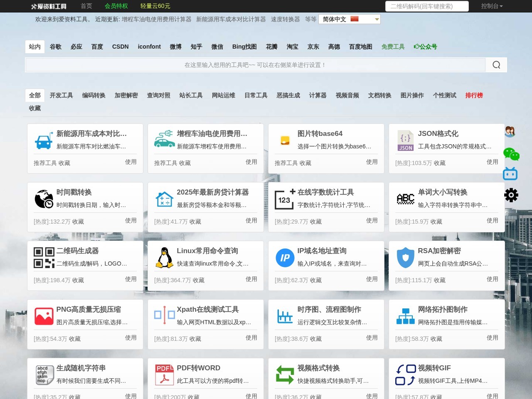Click the 会员特权 navigation link

[x=116, y=6]
